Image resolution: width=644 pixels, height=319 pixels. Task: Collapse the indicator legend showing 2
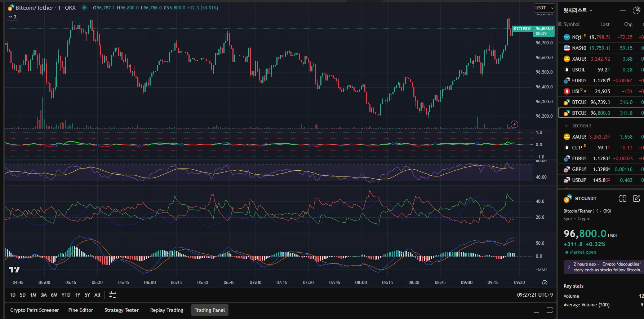tap(13, 17)
